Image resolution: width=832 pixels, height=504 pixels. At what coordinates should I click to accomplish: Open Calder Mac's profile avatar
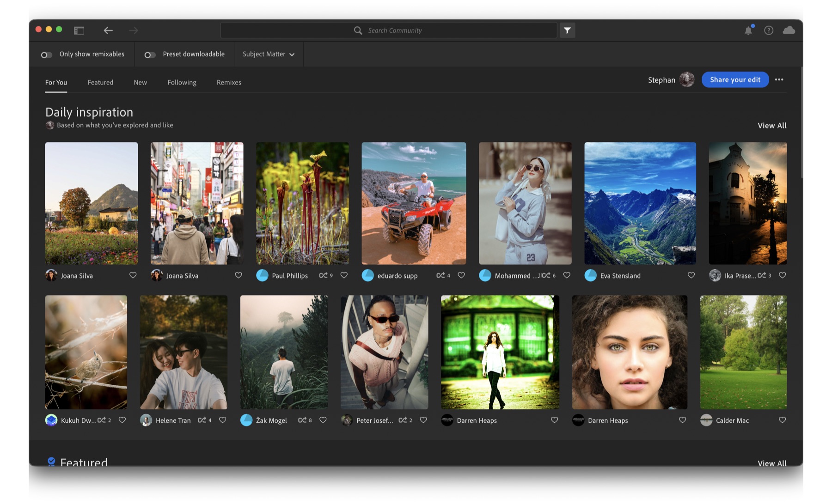tap(706, 420)
